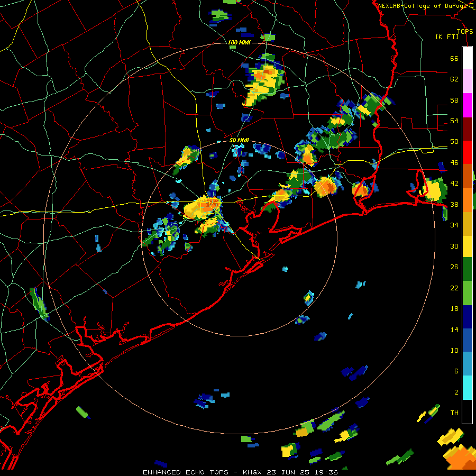Screen dimensions: 476x476
Task: Click the orange-yellow storm cell over central Houston
Action: [x=203, y=207]
